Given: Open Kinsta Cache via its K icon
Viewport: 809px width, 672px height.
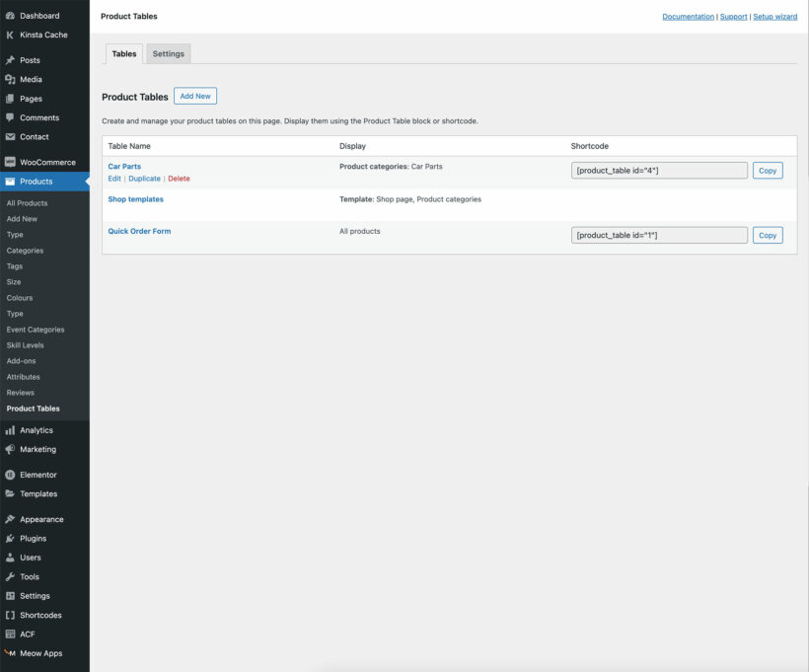Looking at the screenshot, I should (10, 35).
